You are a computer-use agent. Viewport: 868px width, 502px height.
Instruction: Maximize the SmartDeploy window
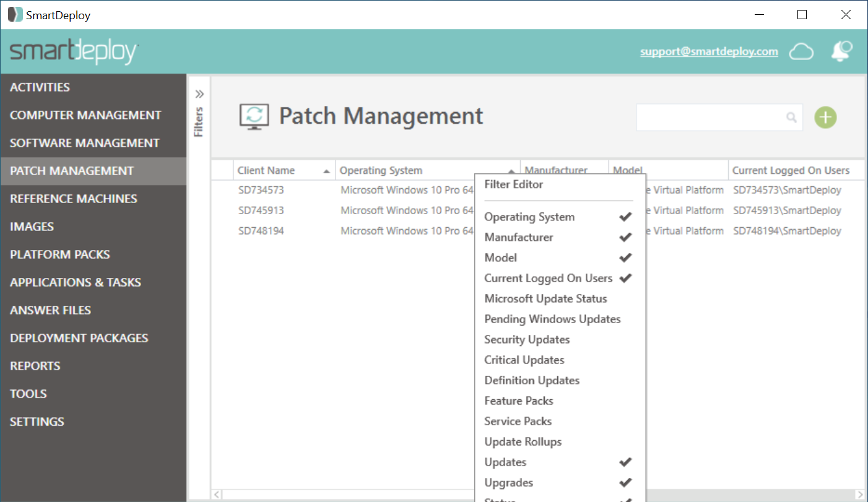pyautogui.click(x=802, y=15)
